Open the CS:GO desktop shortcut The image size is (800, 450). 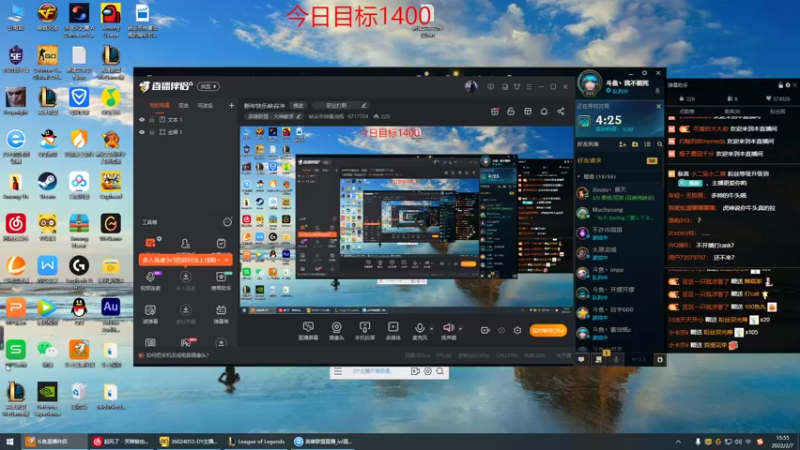(47, 56)
